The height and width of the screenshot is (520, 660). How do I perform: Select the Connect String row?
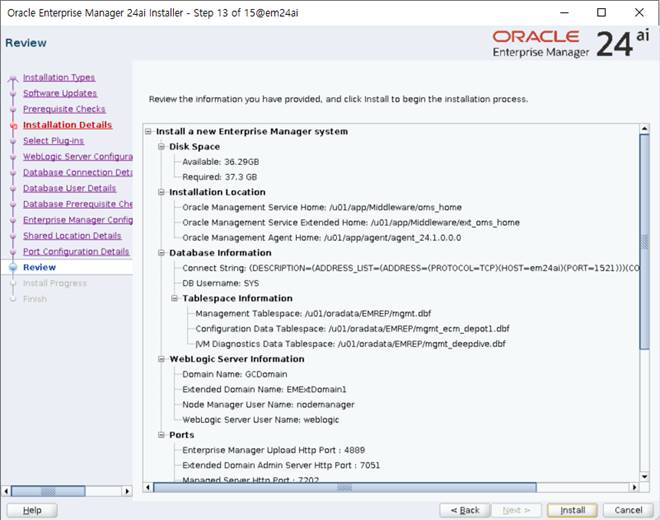410,268
